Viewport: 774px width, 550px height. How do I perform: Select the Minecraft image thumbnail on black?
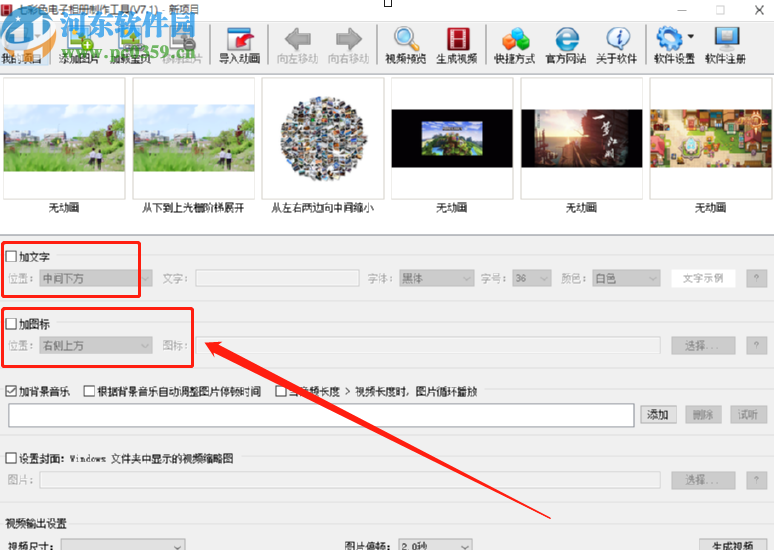pyautogui.click(x=452, y=138)
